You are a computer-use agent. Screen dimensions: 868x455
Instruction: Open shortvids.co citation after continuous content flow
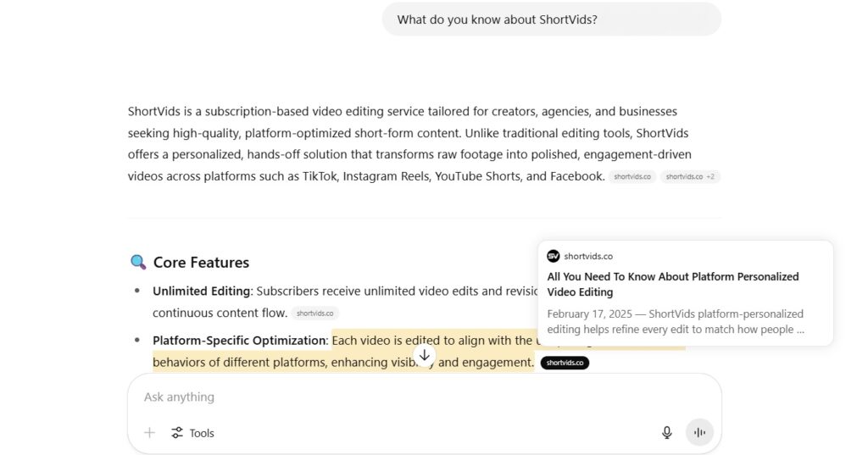[315, 314]
